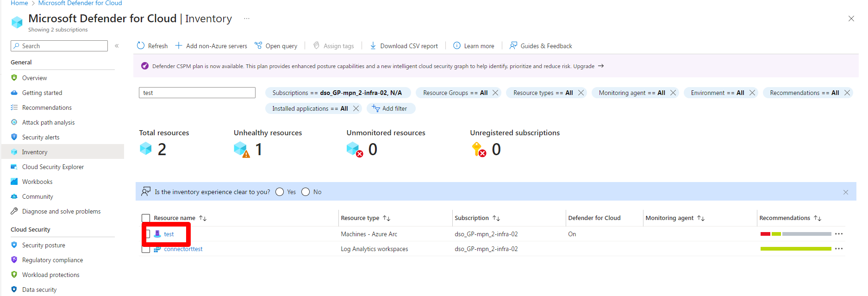
Task: Sort by Resource name column arrows
Action: point(203,218)
